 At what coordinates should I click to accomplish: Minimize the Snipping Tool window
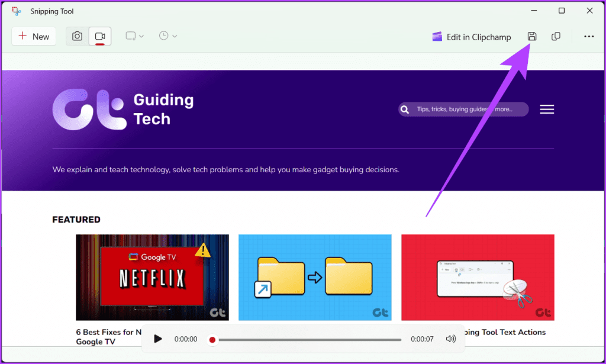(534, 11)
